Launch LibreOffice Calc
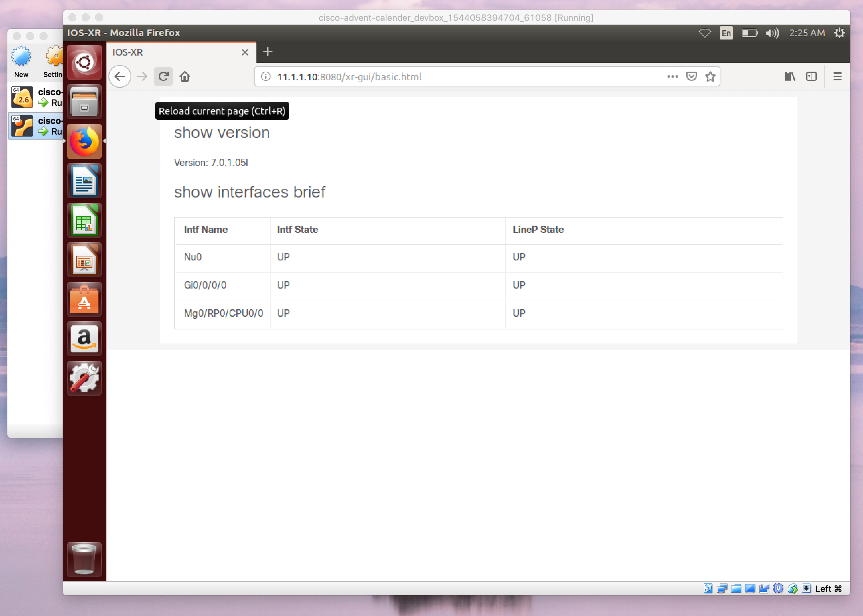Screen dimensions: 863x616 84,220
